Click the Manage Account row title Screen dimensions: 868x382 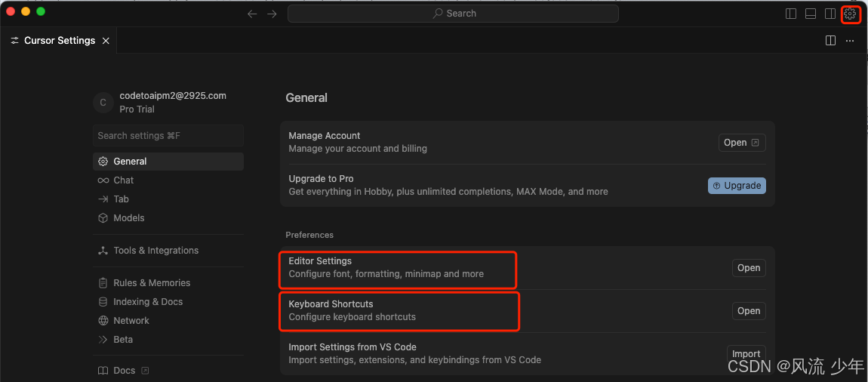[x=325, y=136]
